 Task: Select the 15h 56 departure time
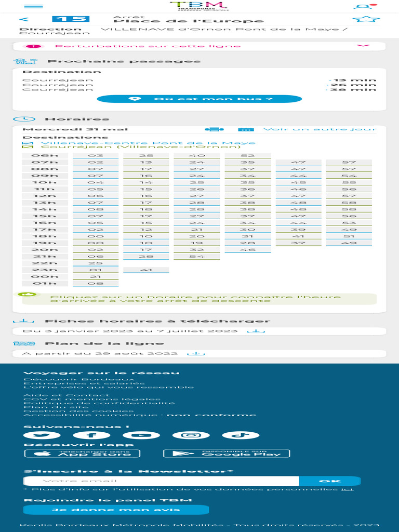tap(349, 216)
